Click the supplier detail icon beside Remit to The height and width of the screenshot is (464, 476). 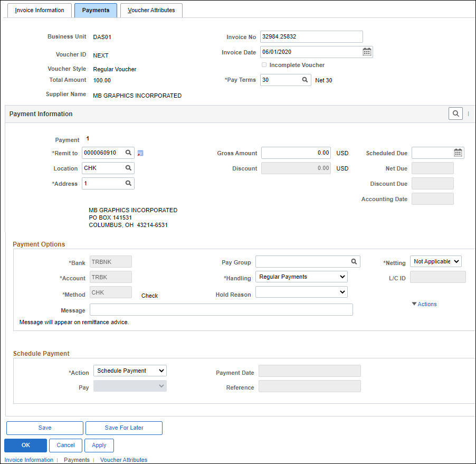click(140, 154)
